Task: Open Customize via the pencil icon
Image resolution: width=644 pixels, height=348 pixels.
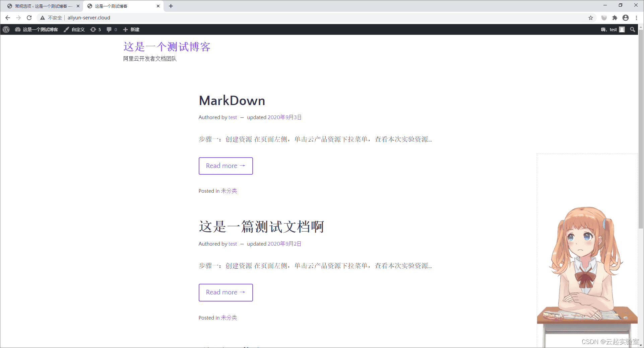Action: click(x=66, y=29)
